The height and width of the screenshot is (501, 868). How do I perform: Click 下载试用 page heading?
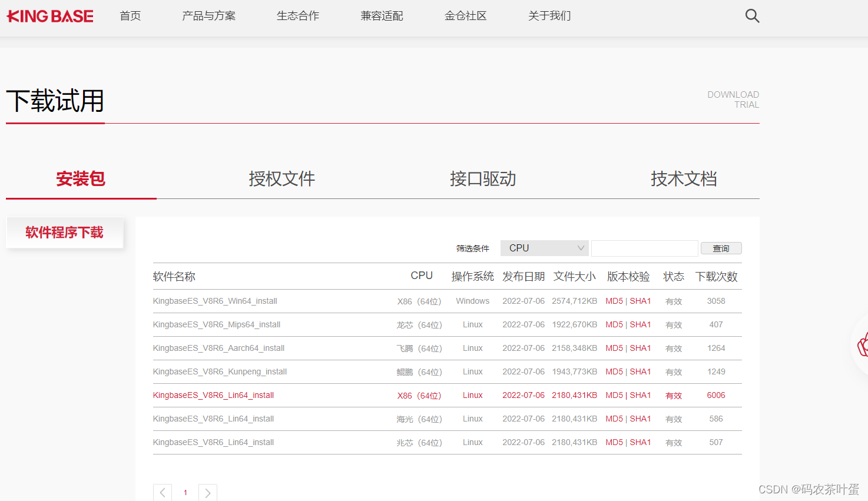pos(55,101)
